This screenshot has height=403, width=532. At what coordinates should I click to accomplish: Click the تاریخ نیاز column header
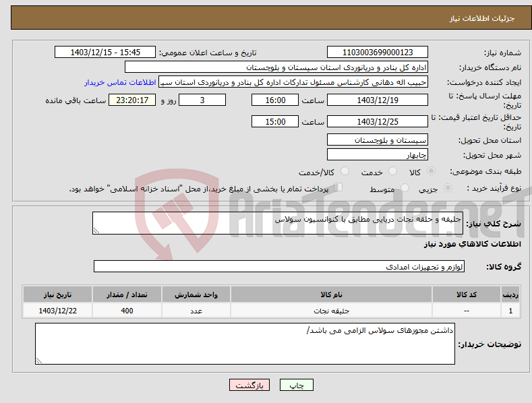pos(58,294)
